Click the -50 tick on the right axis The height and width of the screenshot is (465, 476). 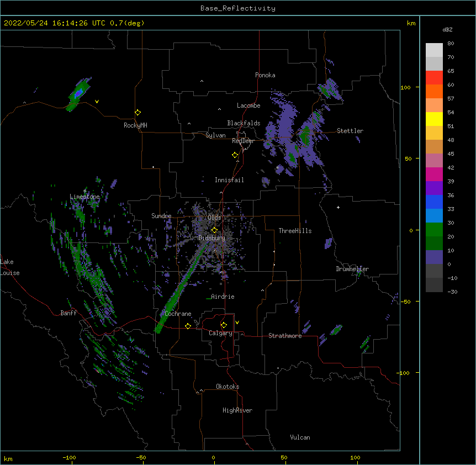point(405,302)
